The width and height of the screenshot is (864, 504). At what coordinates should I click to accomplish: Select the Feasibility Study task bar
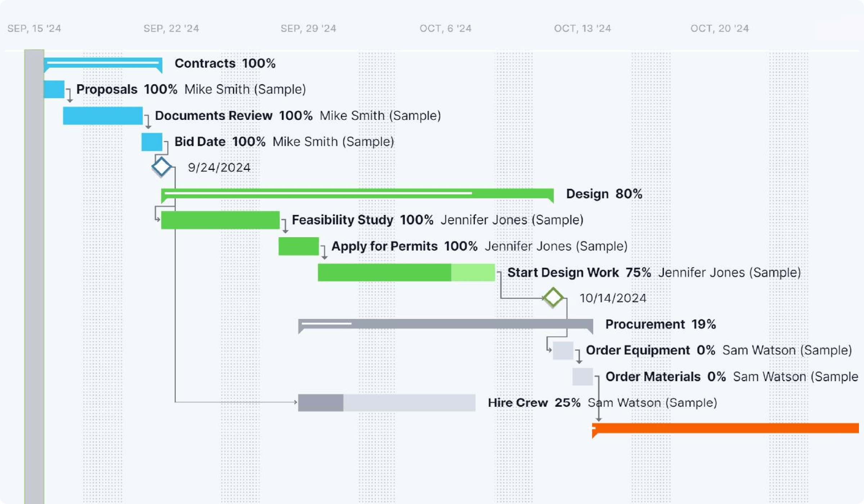tap(220, 220)
